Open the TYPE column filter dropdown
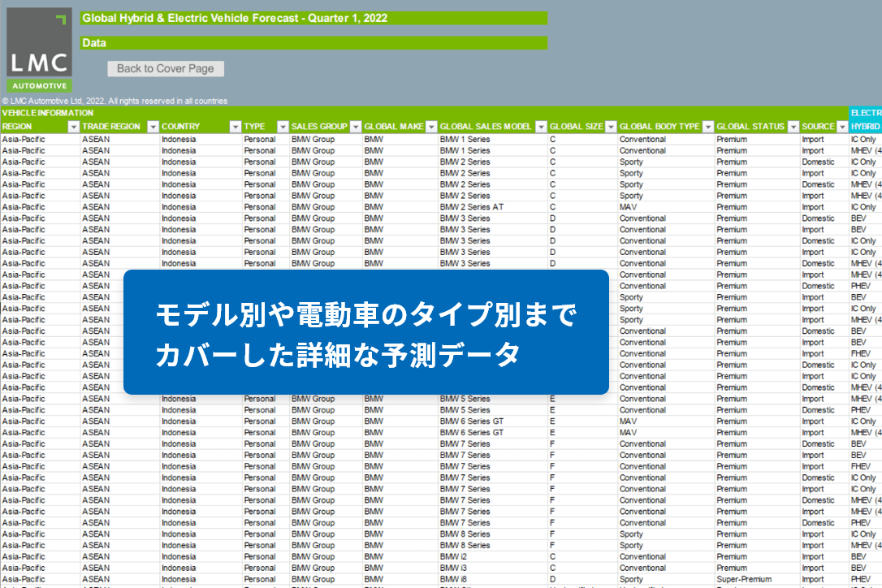882x588 pixels. point(283,127)
